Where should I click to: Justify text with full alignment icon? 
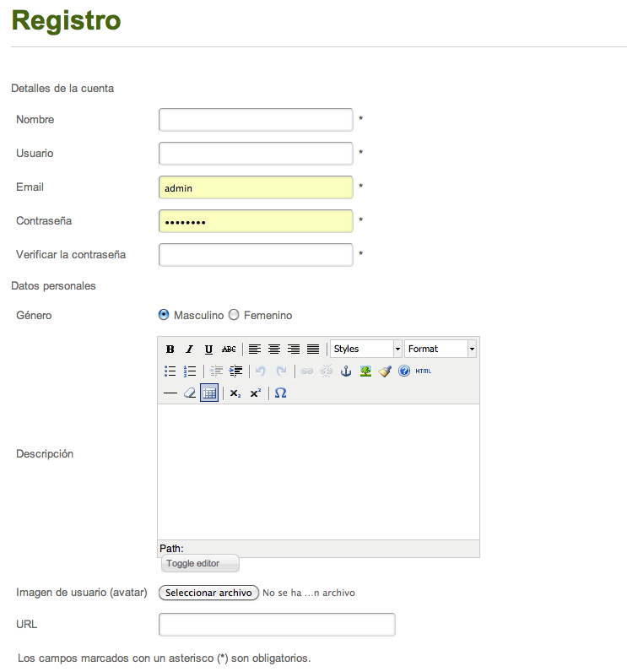pyautogui.click(x=313, y=350)
